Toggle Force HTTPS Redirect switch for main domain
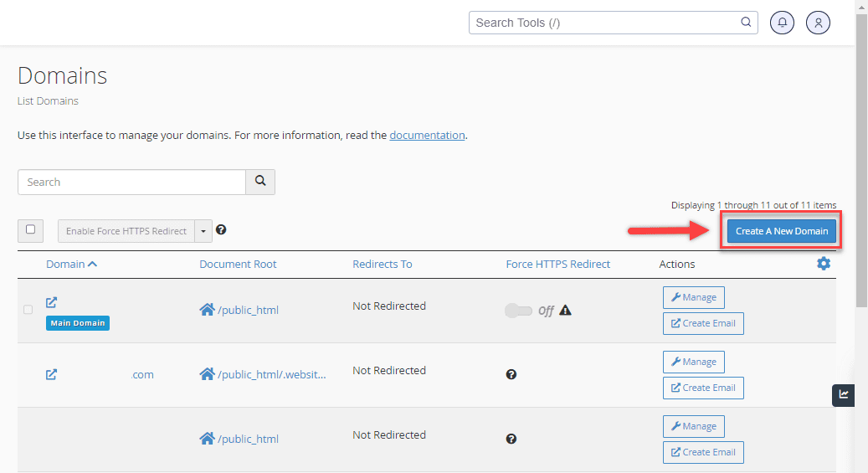This screenshot has width=868, height=473. (518, 310)
